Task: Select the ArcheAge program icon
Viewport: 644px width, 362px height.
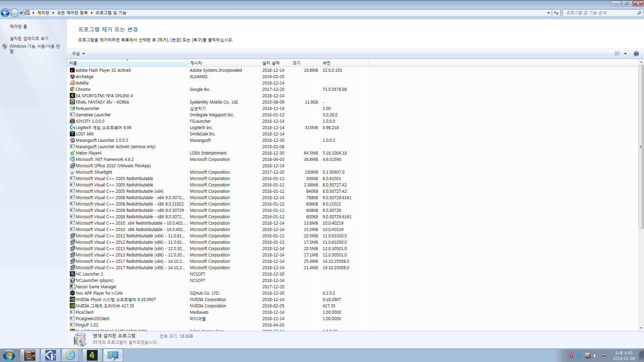Action: 72,77
